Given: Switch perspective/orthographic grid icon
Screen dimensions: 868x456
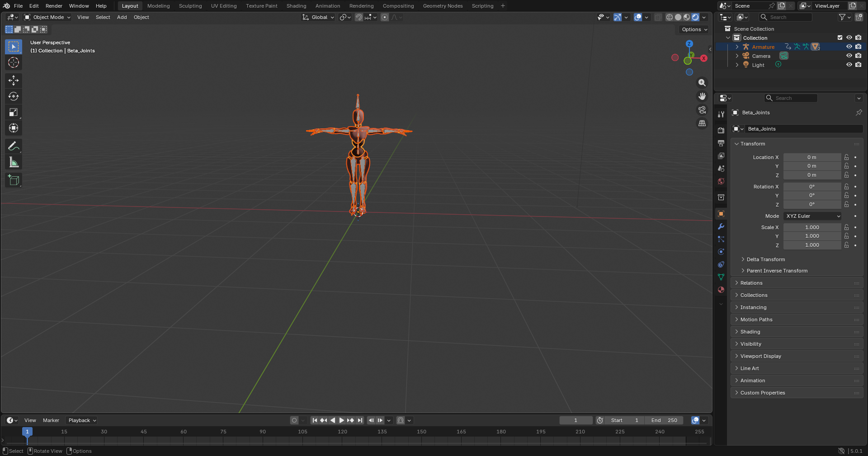Looking at the screenshot, I should tap(702, 123).
